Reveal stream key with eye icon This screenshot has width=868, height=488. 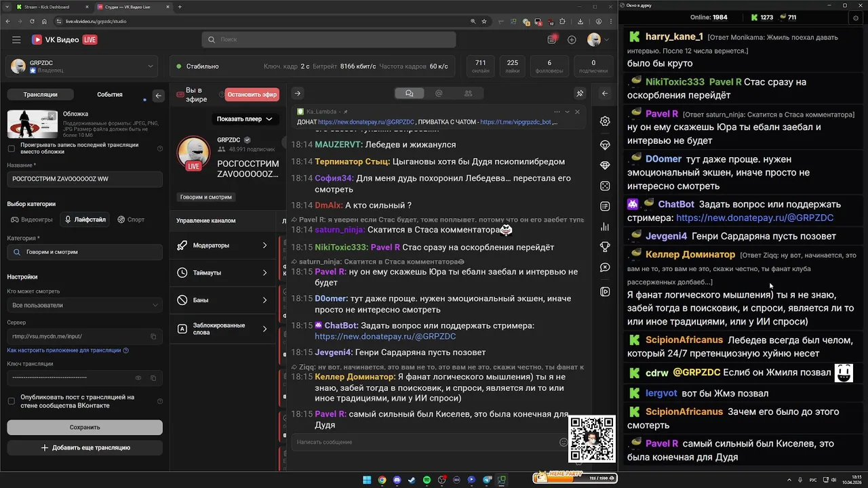(138, 378)
